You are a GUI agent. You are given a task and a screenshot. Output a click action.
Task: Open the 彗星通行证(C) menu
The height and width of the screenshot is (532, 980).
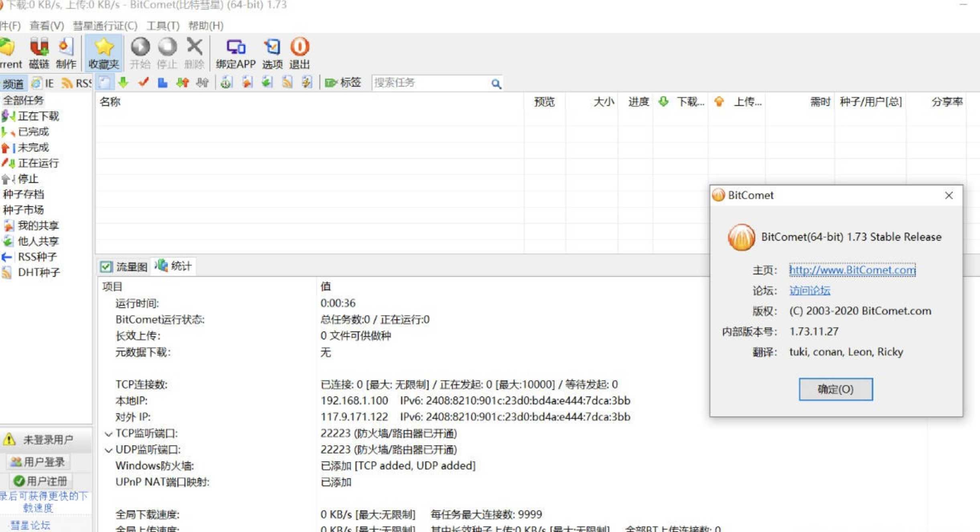click(x=105, y=26)
